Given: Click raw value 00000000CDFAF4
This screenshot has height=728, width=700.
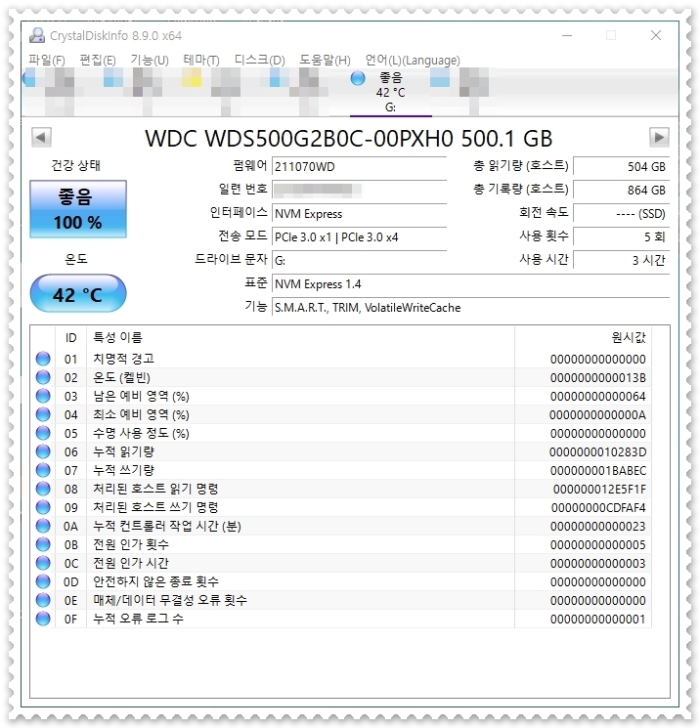Looking at the screenshot, I should click(598, 508).
